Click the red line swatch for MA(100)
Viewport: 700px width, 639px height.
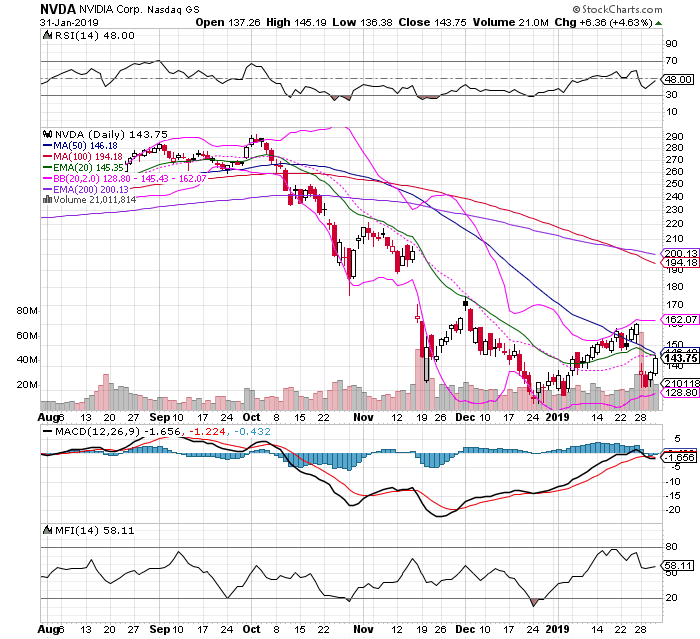pyautogui.click(x=47, y=157)
